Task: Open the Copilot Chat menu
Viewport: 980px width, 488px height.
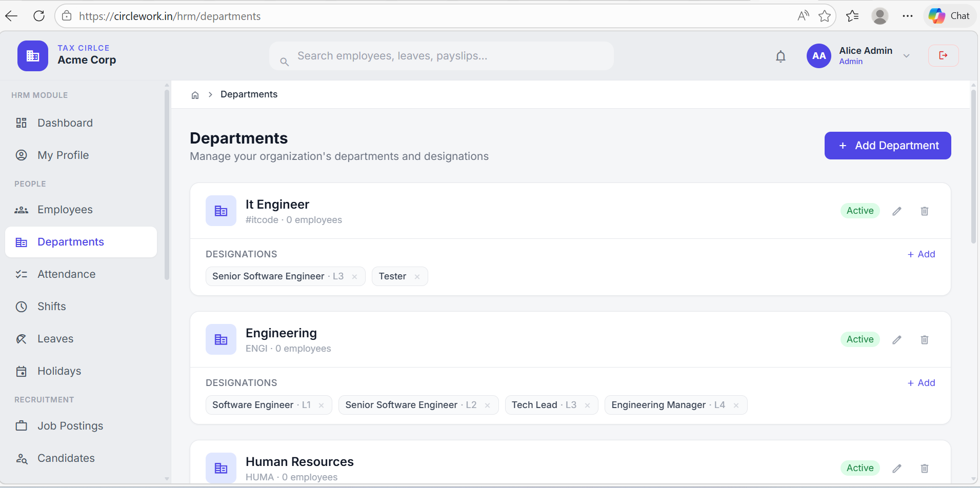Action: (950, 16)
